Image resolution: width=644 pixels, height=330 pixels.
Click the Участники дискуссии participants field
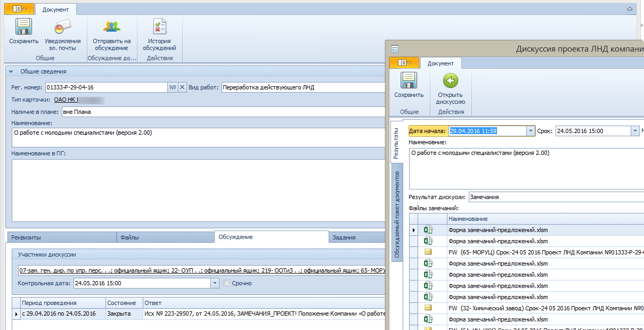(x=201, y=270)
